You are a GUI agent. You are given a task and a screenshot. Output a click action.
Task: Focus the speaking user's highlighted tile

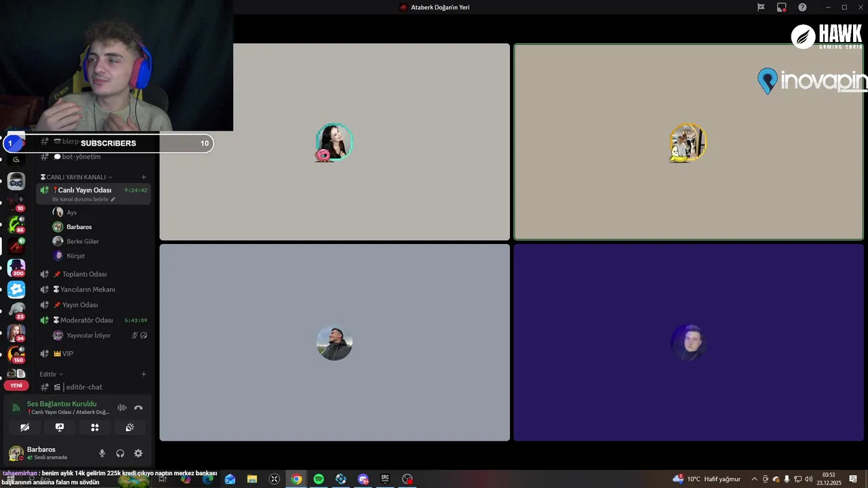click(x=688, y=142)
